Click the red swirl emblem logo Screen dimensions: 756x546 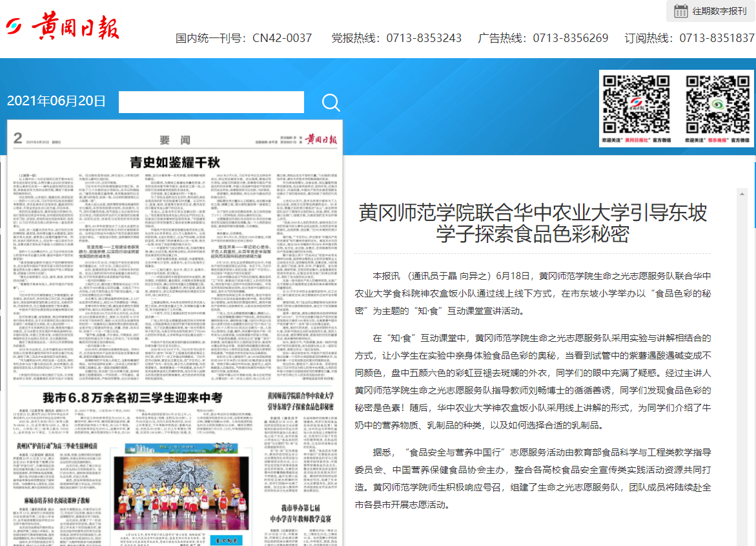14,27
